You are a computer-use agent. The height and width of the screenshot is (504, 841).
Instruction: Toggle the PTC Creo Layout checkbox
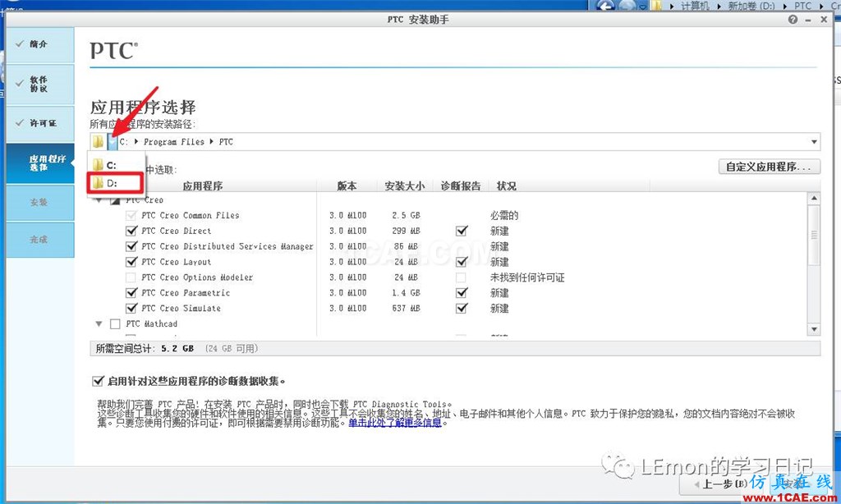131,262
